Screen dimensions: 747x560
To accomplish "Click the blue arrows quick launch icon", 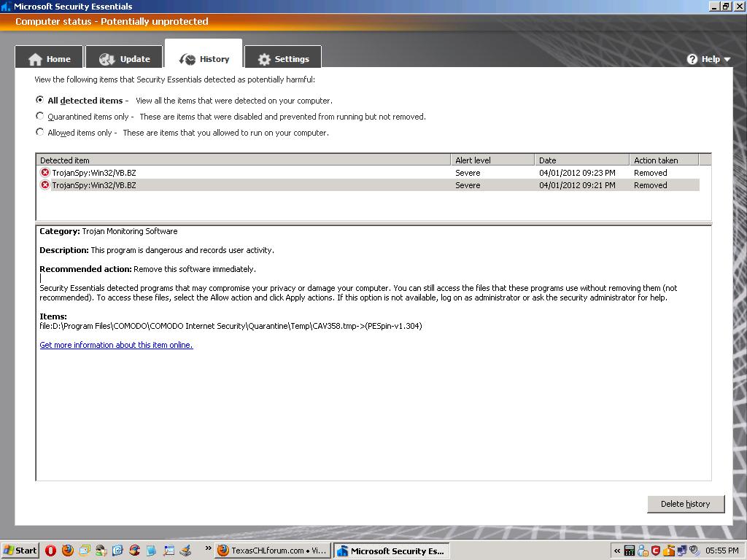I will click(117, 551).
